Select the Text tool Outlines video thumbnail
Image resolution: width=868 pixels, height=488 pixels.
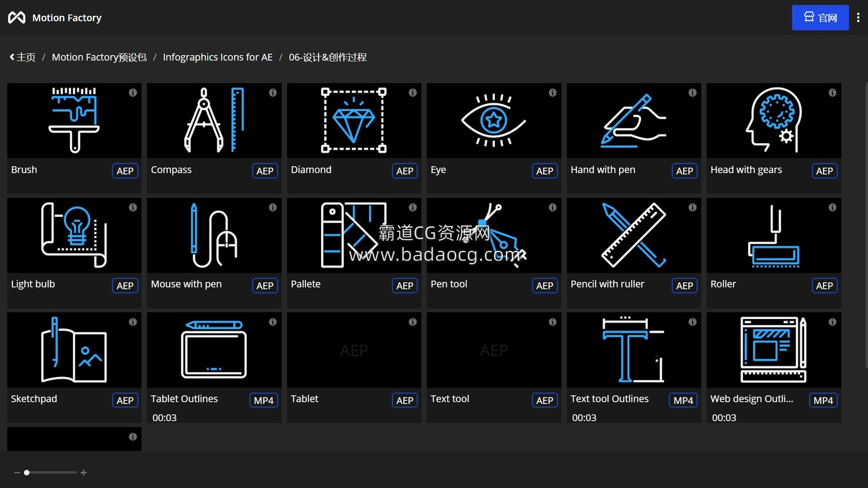pos(634,350)
